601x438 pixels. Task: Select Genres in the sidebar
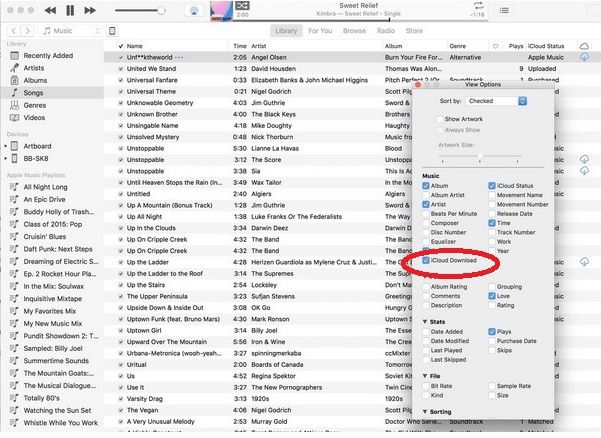(34, 105)
